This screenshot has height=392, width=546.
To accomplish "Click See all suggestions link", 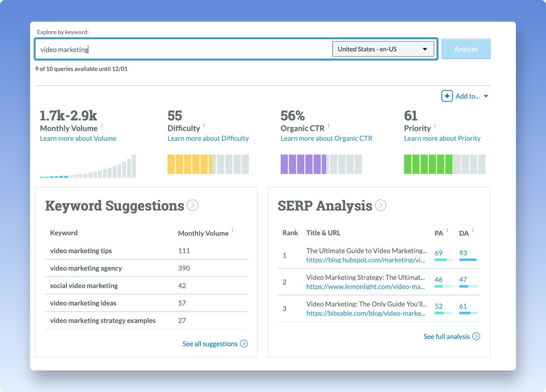I will [x=210, y=344].
